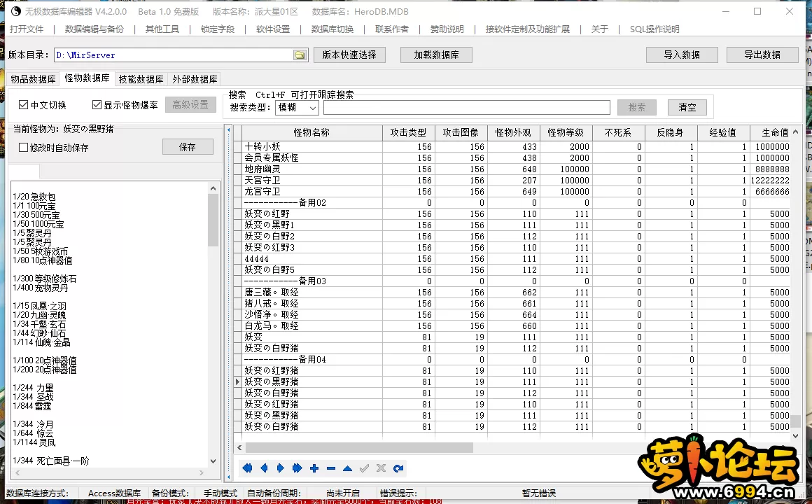This screenshot has width=812, height=504.
Task: Open the 锁定字段 menu
Action: pos(218,29)
